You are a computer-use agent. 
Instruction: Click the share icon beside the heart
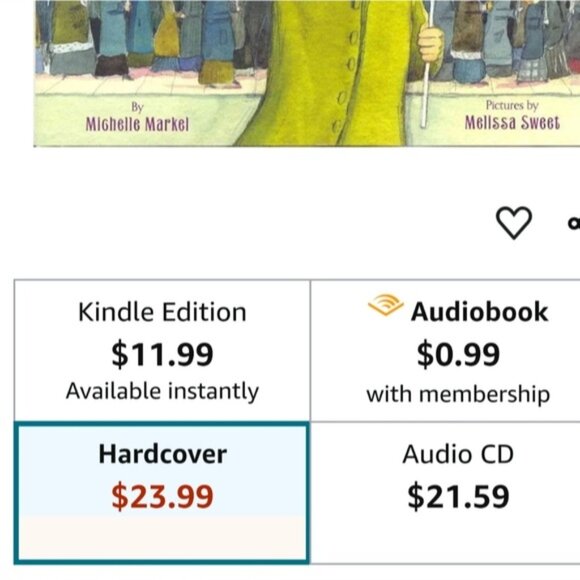click(x=574, y=223)
